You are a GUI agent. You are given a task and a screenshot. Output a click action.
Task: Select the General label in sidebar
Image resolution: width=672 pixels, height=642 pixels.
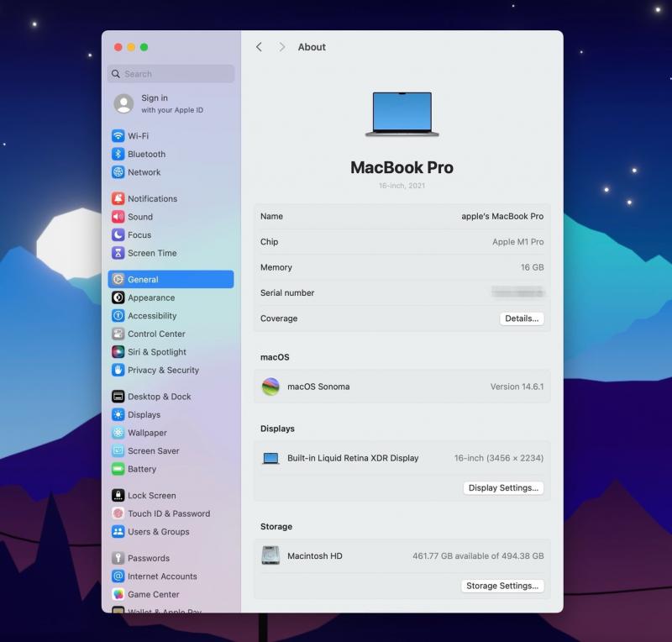click(x=143, y=280)
